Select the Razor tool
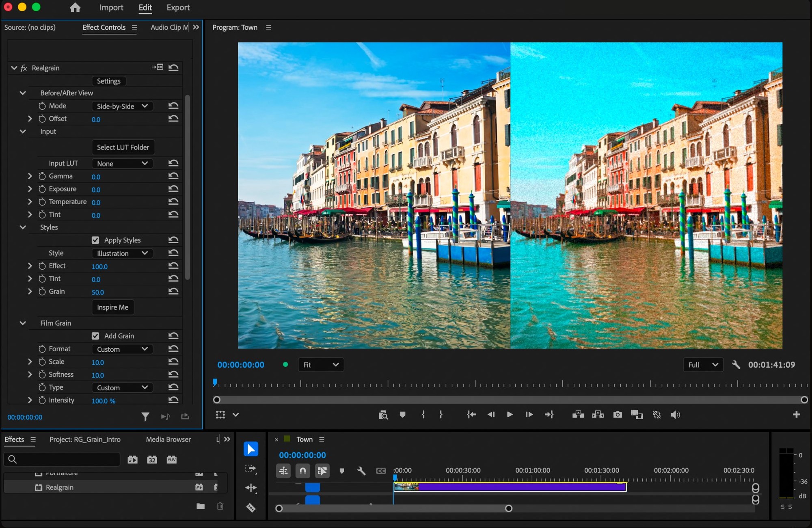 251,507
